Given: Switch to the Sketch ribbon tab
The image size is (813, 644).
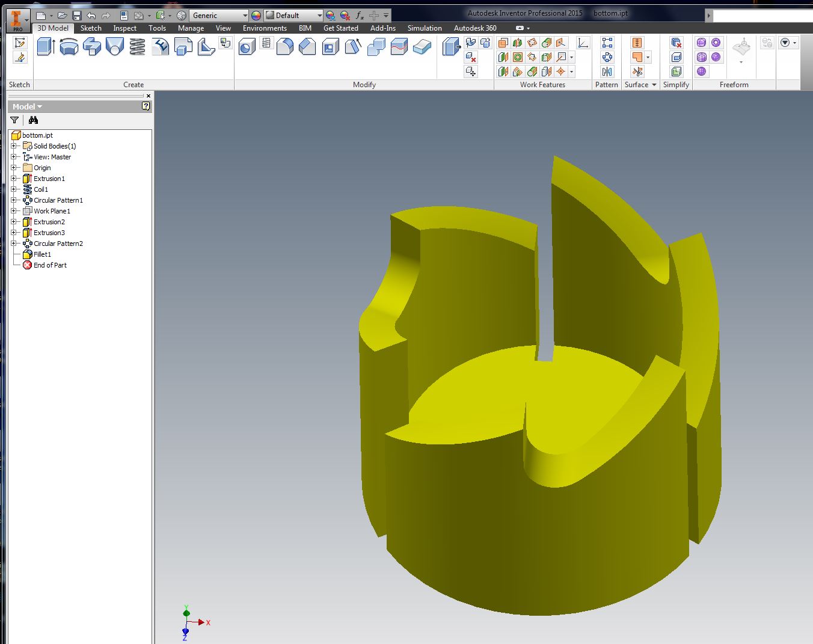Looking at the screenshot, I should (x=91, y=28).
